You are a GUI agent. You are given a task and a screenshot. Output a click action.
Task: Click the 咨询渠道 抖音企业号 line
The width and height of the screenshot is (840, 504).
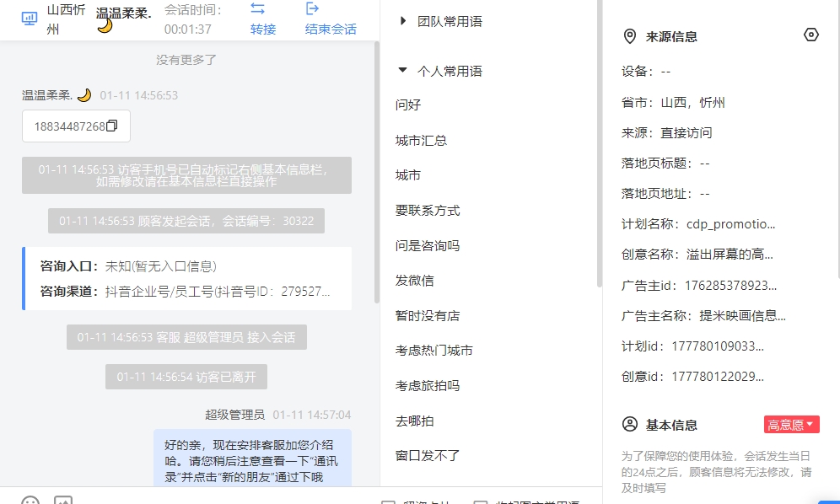[185, 292]
